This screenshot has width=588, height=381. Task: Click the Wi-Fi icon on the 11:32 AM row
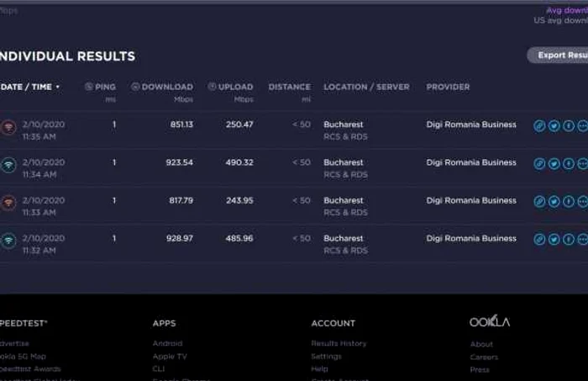[8, 241]
